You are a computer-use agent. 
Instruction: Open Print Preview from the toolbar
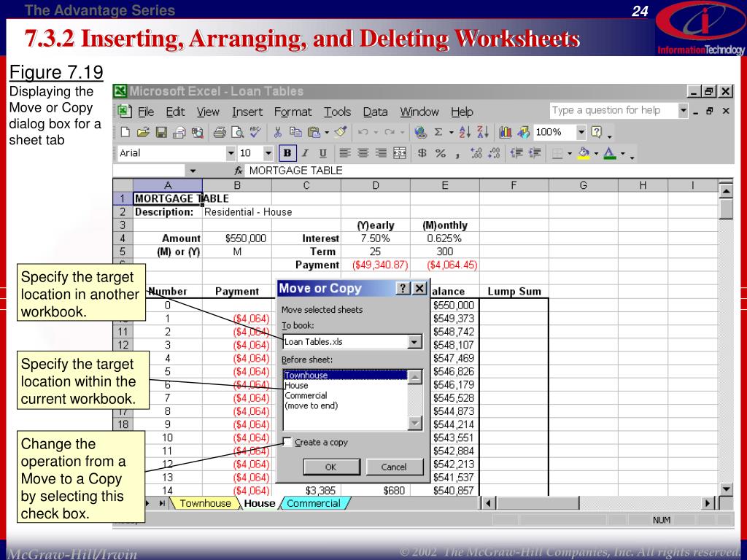[x=237, y=133]
